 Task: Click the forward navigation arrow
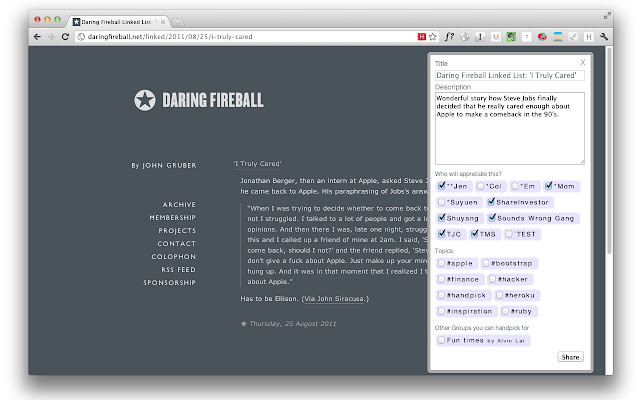(51, 37)
